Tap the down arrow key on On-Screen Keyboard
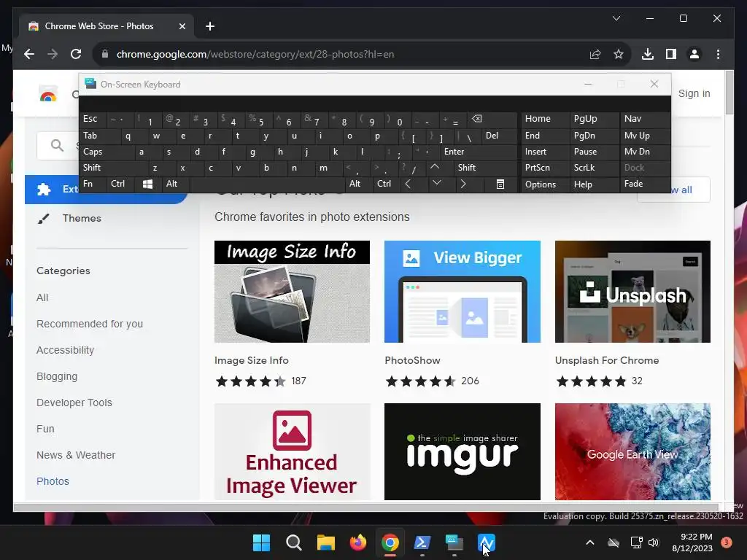Image resolution: width=747 pixels, height=560 pixels. [x=436, y=183]
